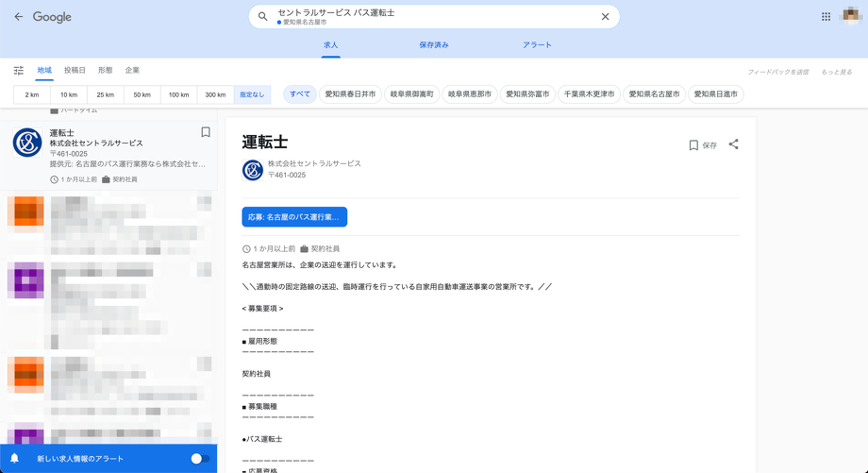This screenshot has width=868, height=473.
Task: Choose the 2 km distance option
Action: coord(32,94)
